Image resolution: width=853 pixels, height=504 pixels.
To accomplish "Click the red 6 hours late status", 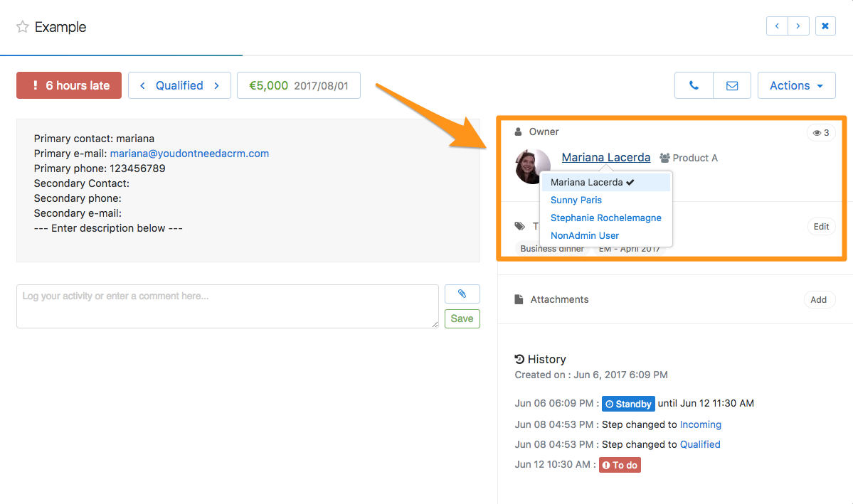I will [x=69, y=85].
